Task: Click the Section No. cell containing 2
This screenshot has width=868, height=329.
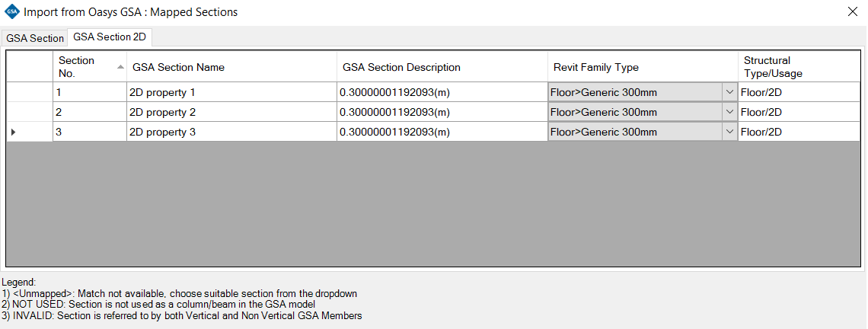Action: 90,113
